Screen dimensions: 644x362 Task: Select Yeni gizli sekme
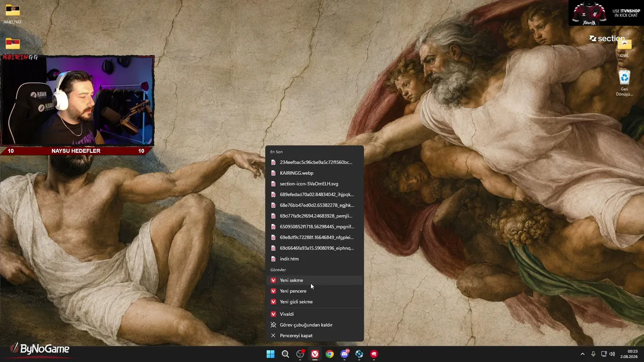[x=314, y=302]
